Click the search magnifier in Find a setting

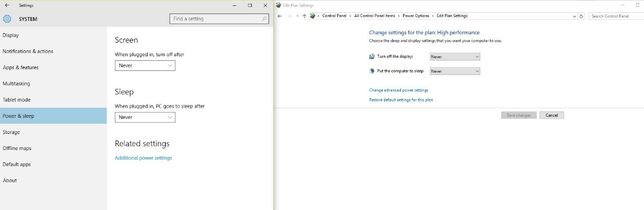coord(265,19)
